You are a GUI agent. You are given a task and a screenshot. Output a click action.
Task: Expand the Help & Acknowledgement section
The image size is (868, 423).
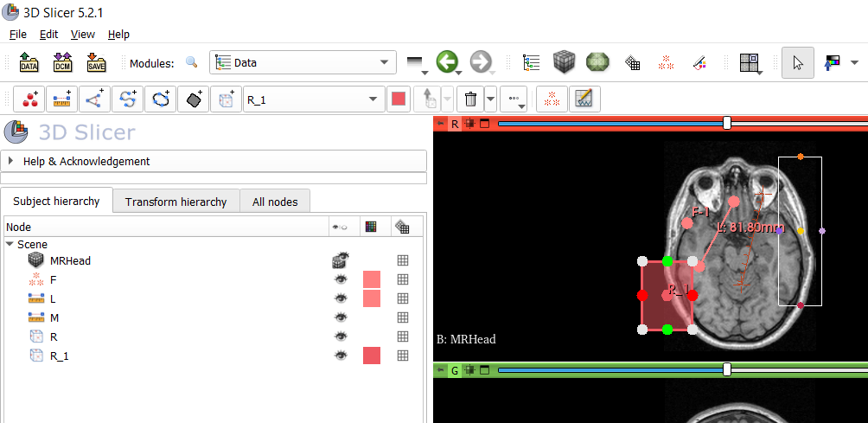click(214, 161)
